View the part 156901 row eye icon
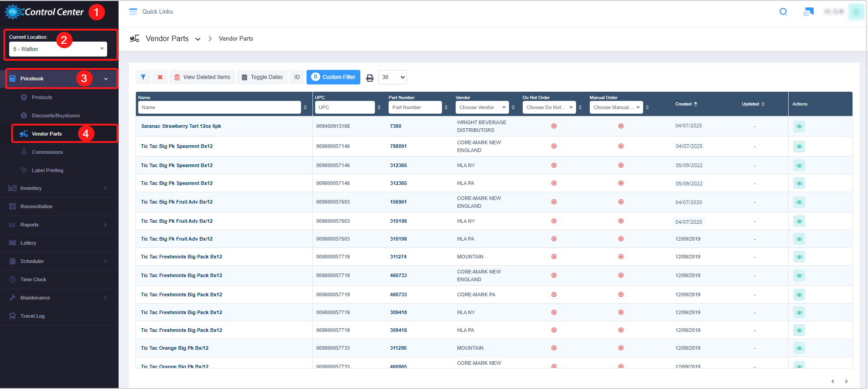This screenshot has height=389, width=868. pos(799,202)
